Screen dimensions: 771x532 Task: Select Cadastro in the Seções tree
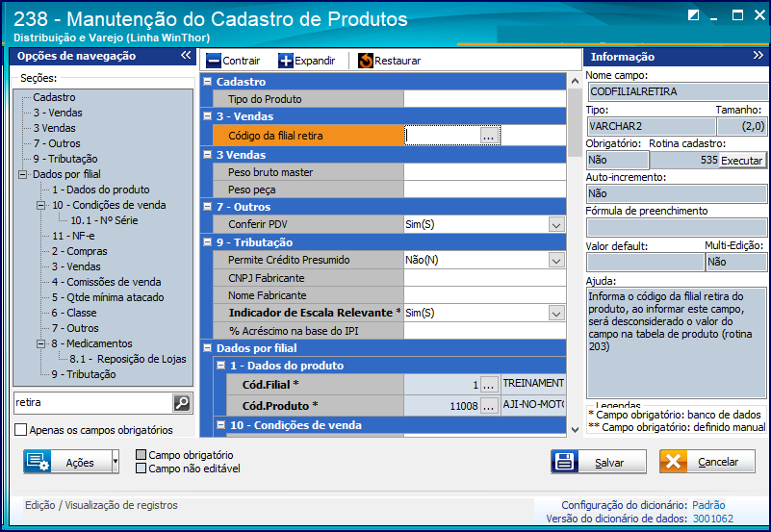point(54,97)
